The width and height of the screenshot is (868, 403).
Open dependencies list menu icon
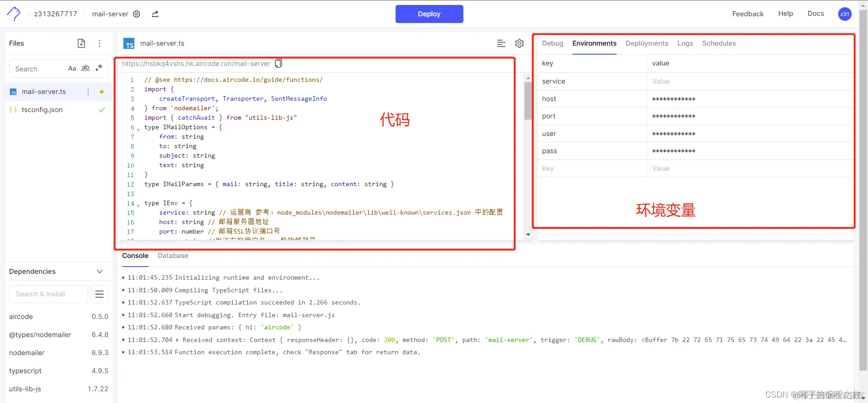point(99,294)
